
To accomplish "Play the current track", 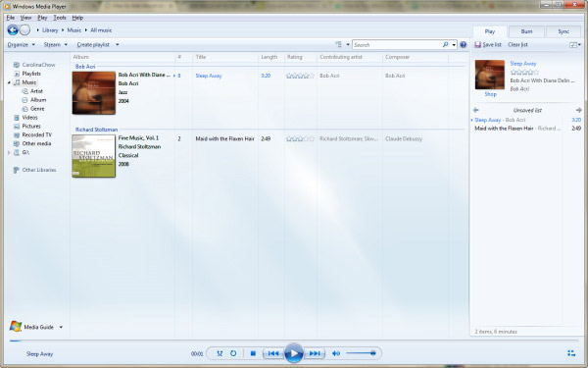I will pyautogui.click(x=294, y=353).
